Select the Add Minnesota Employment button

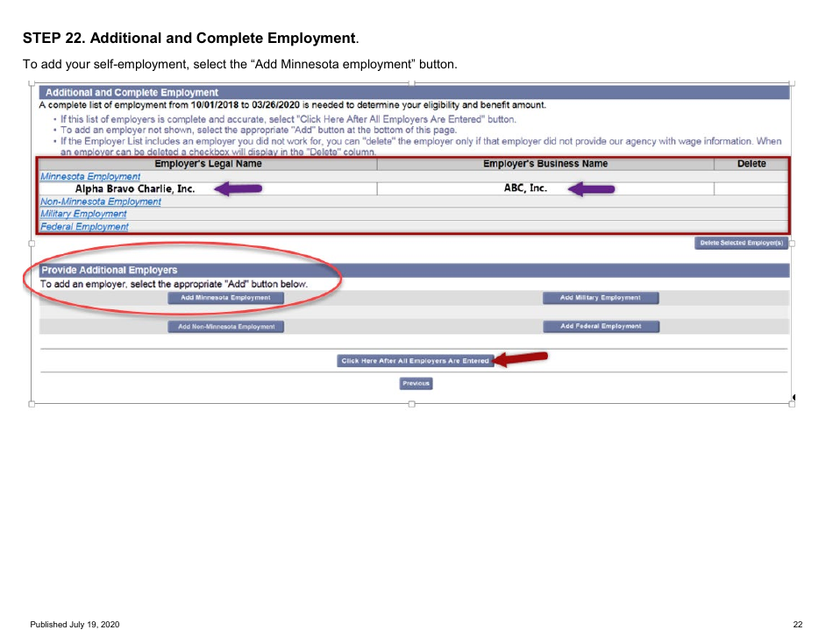[225, 297]
